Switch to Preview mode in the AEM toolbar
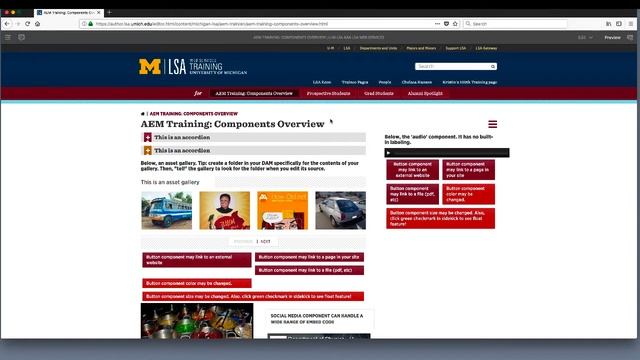The image size is (640, 360). [612, 37]
